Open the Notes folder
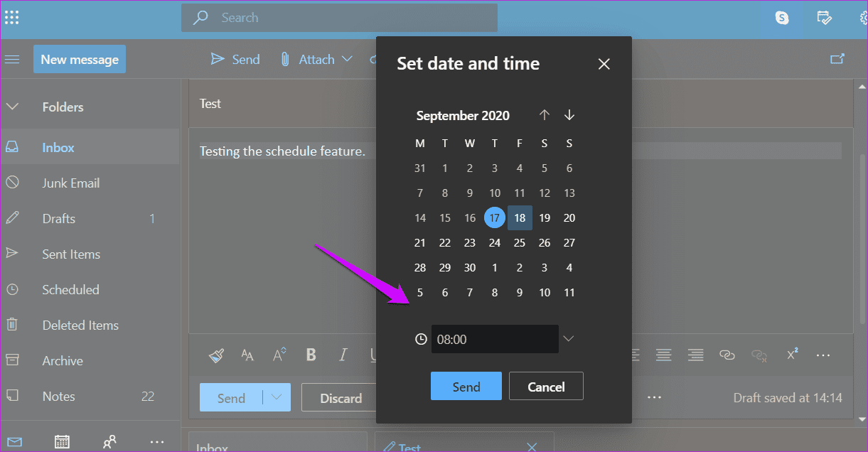The height and width of the screenshot is (452, 868). [x=90, y=397]
